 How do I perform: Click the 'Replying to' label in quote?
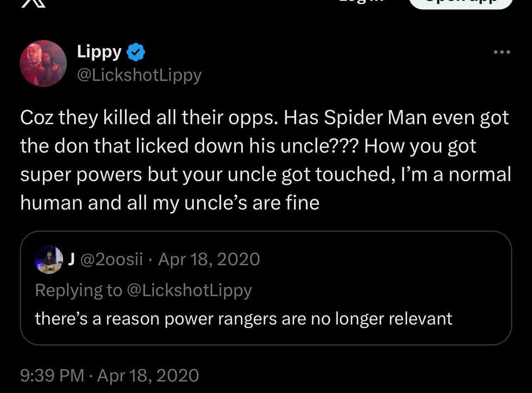(77, 290)
